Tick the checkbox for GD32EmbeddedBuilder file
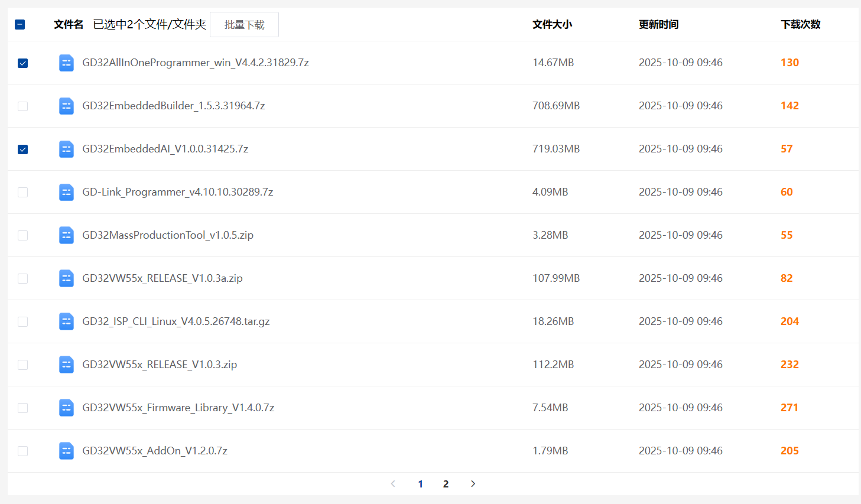Screen dimensions: 861x504 (23, 106)
